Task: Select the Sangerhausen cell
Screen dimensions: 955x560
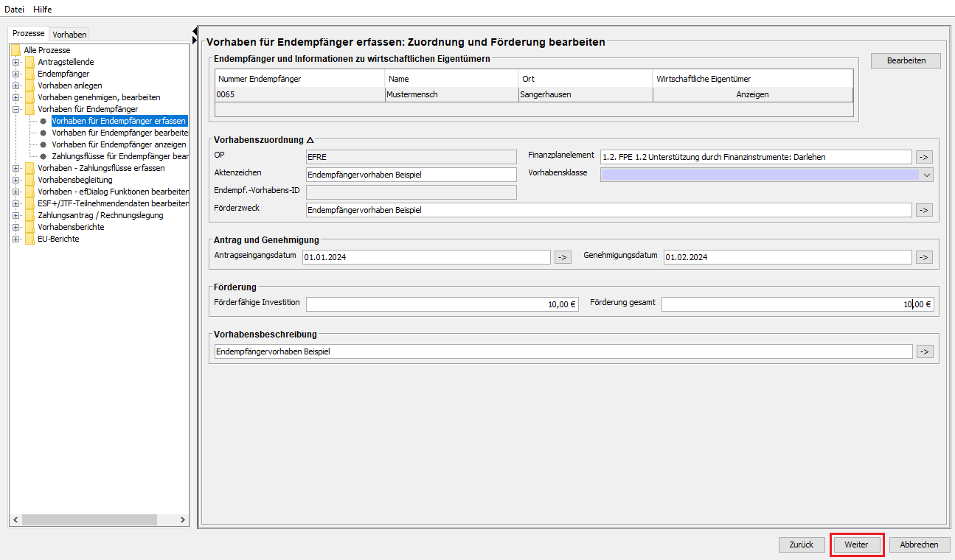Action: (x=586, y=94)
